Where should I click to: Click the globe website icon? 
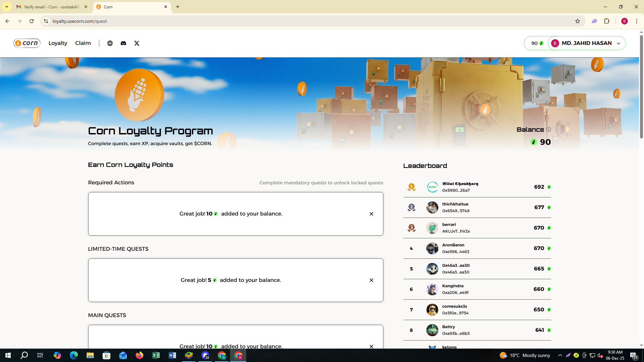(x=110, y=43)
